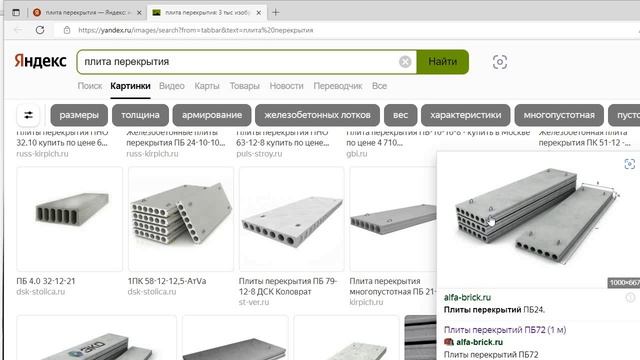Select the 'многопустотная' suggestion chip

click(559, 115)
